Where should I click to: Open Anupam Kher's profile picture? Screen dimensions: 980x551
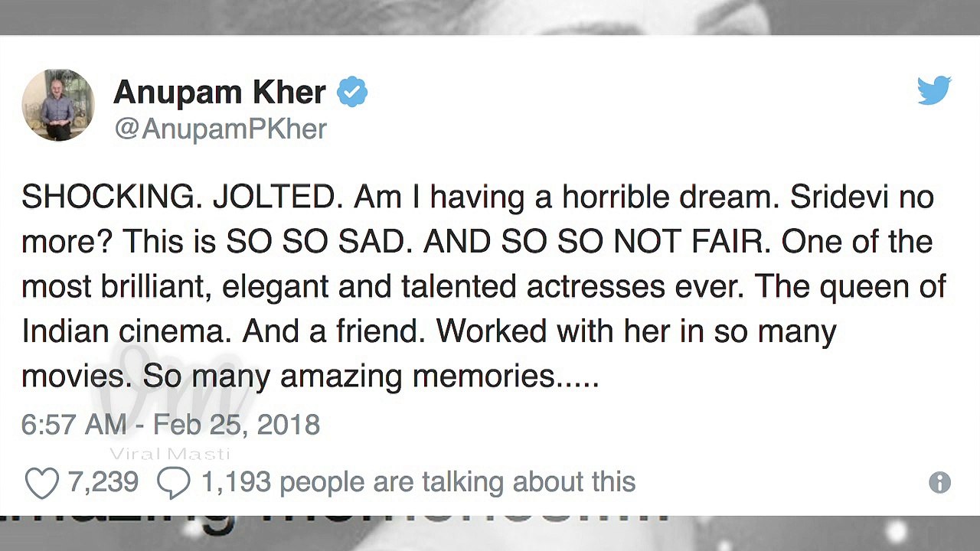[58, 105]
